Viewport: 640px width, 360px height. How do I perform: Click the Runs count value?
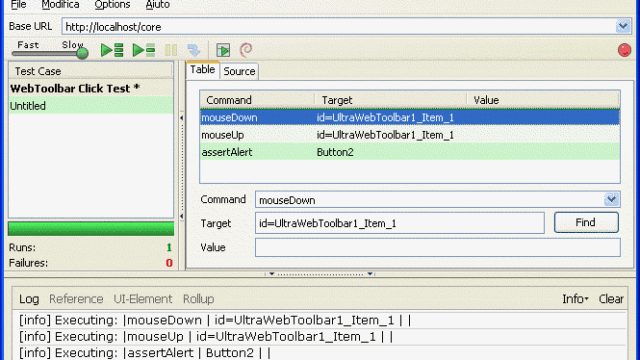click(x=169, y=247)
